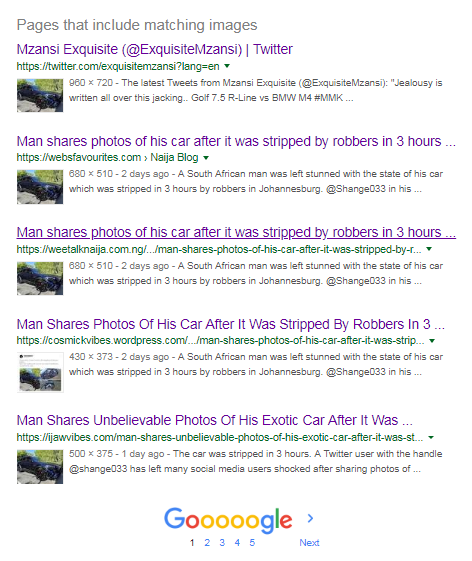472x561 pixels.
Task: Open the cosmickvibes wordpress article title
Action: tap(231, 325)
